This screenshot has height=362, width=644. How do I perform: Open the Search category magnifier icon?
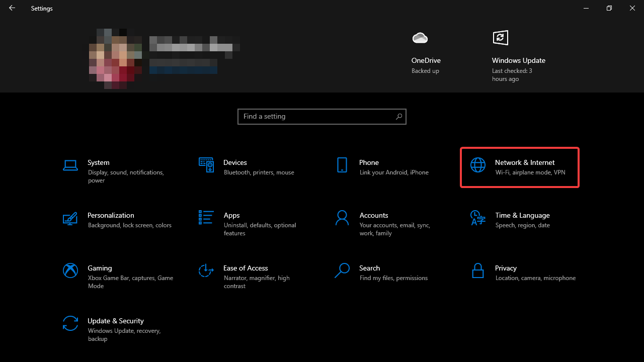click(342, 270)
